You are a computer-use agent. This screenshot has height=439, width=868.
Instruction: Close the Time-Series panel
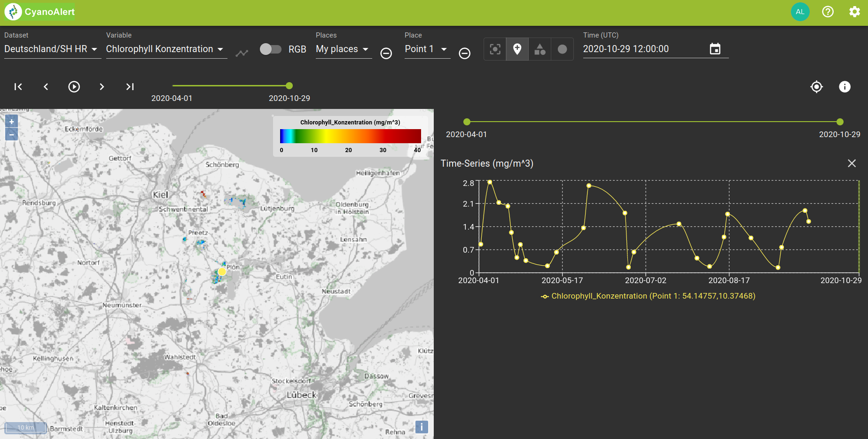852,163
